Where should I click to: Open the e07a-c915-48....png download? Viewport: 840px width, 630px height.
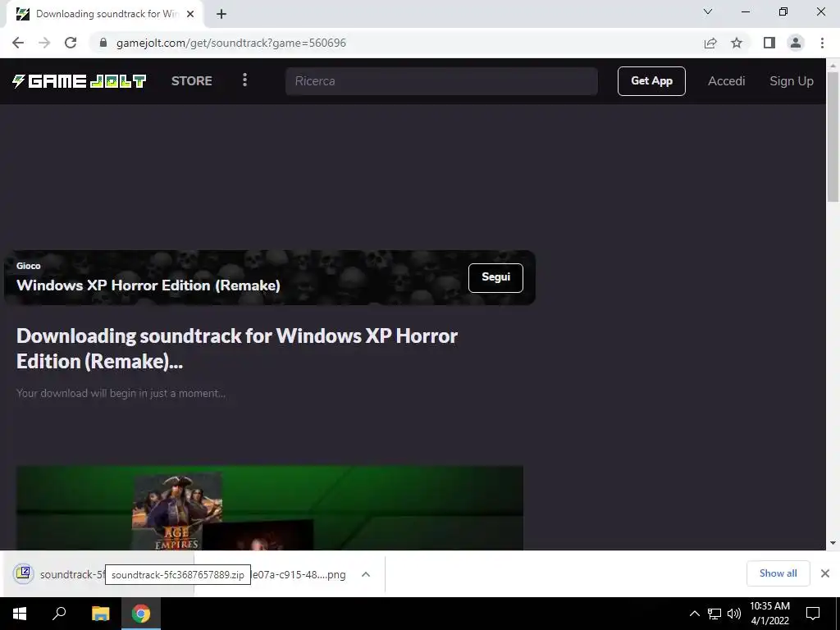click(x=299, y=575)
